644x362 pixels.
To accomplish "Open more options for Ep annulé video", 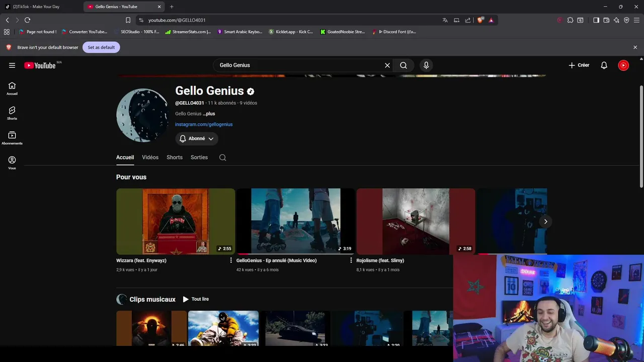I will click(351, 260).
